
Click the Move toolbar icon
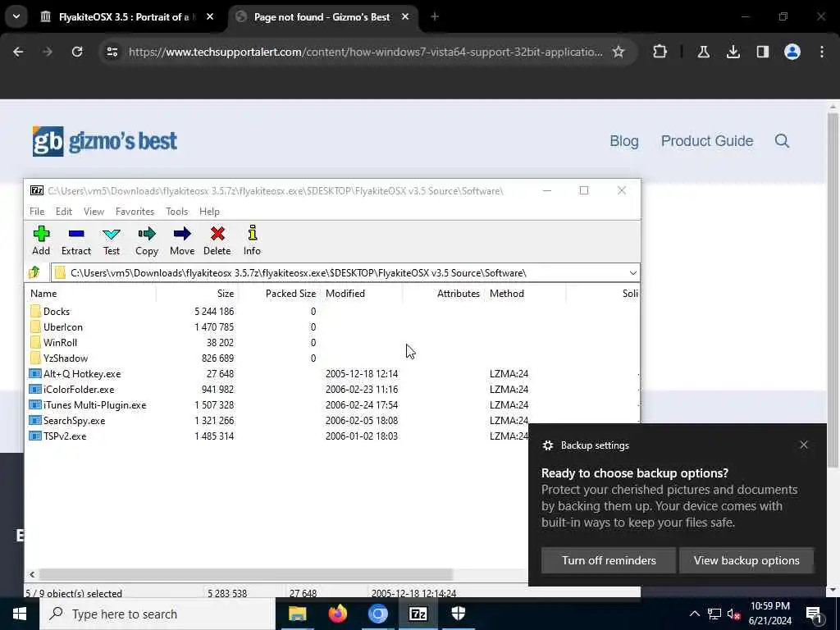coord(181,234)
